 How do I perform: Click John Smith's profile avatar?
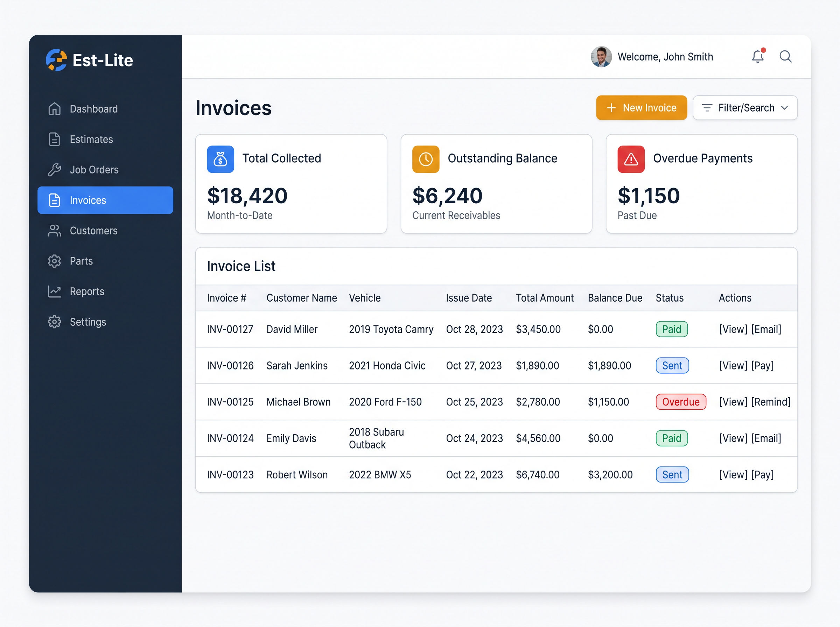click(601, 57)
